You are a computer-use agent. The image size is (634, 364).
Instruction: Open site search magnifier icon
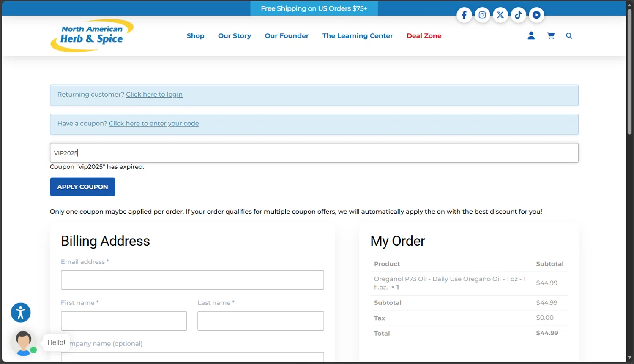pos(569,36)
